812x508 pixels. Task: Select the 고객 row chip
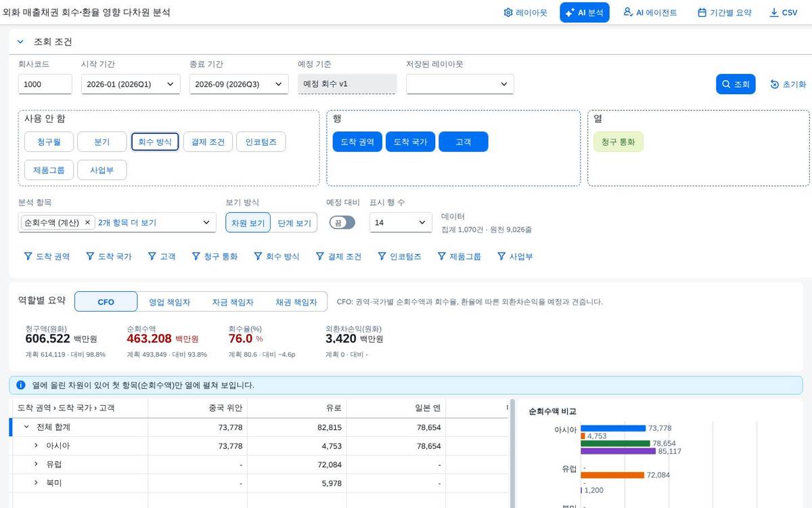pyautogui.click(x=464, y=142)
